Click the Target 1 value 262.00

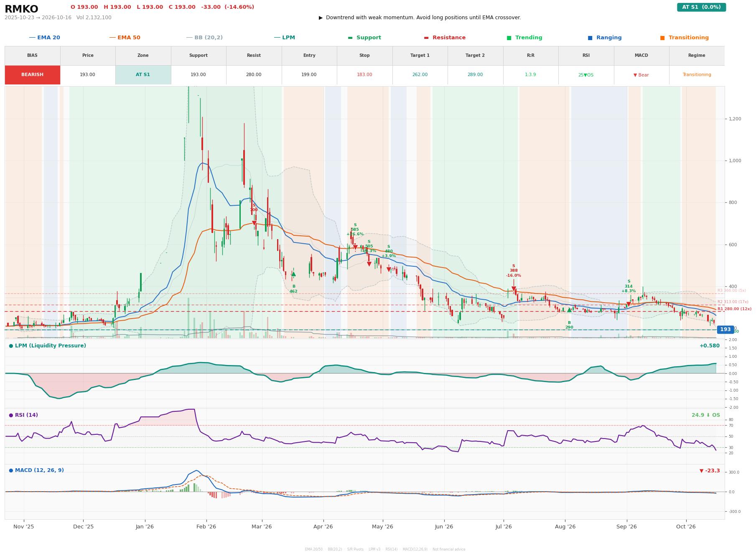420,75
